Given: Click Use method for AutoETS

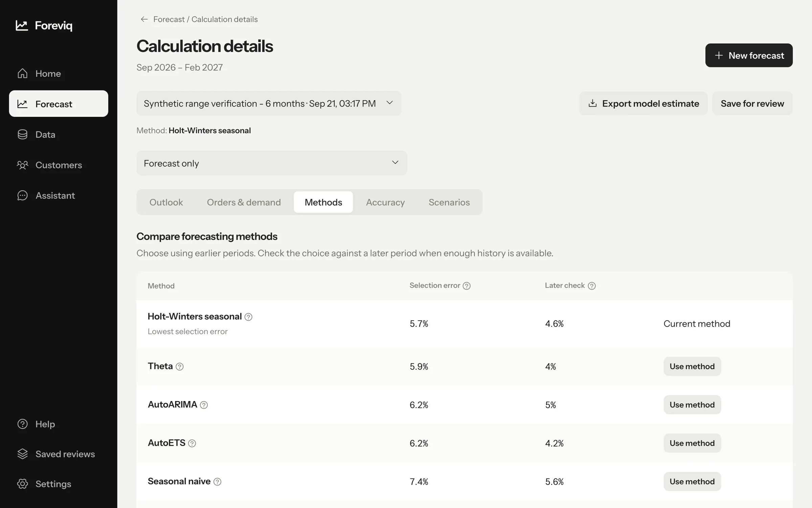Looking at the screenshot, I should click(x=692, y=443).
